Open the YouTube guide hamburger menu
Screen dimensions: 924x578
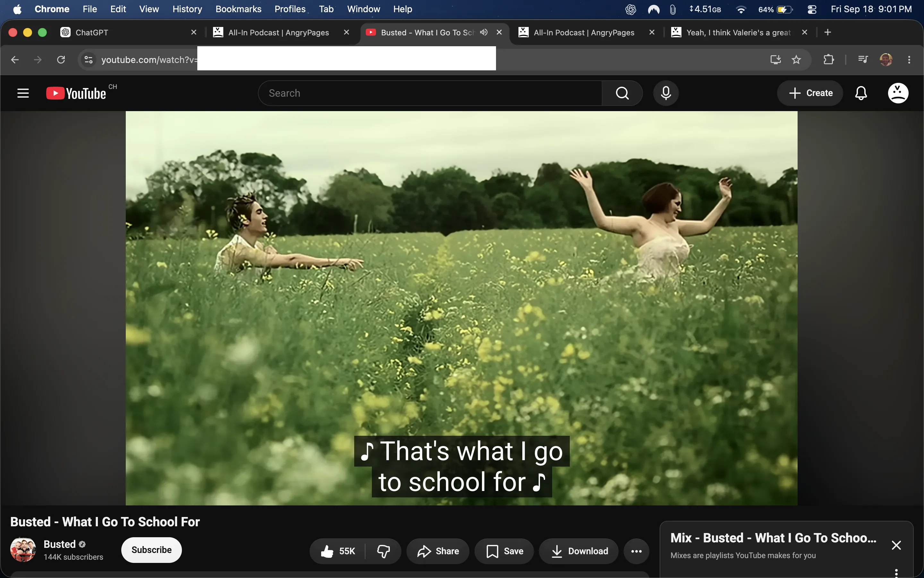(23, 93)
